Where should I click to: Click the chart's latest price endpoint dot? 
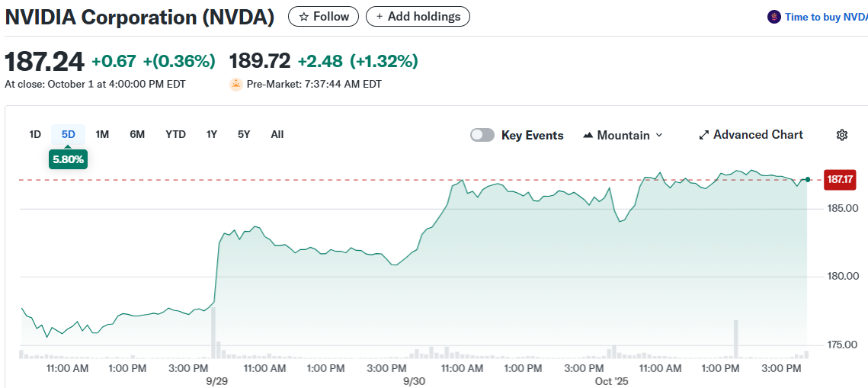pyautogui.click(x=808, y=179)
